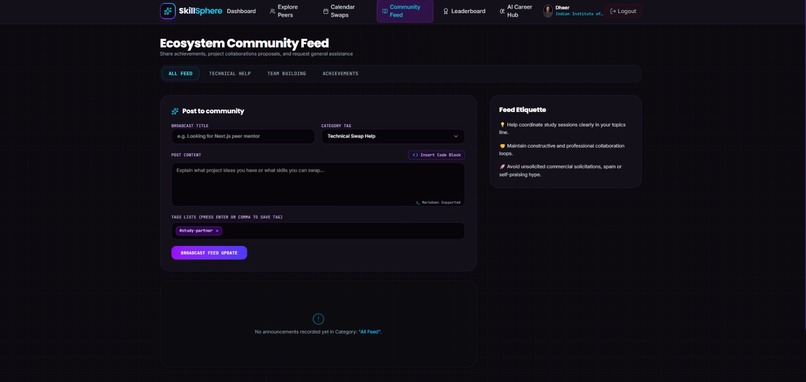Open Explore Peers page
The height and width of the screenshot is (382, 806).
click(283, 11)
